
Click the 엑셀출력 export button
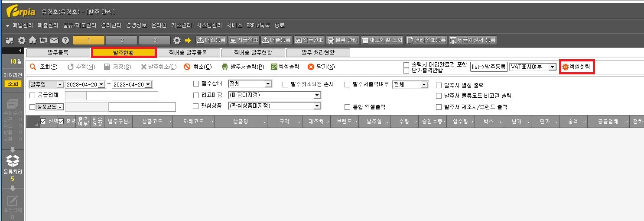[285, 67]
